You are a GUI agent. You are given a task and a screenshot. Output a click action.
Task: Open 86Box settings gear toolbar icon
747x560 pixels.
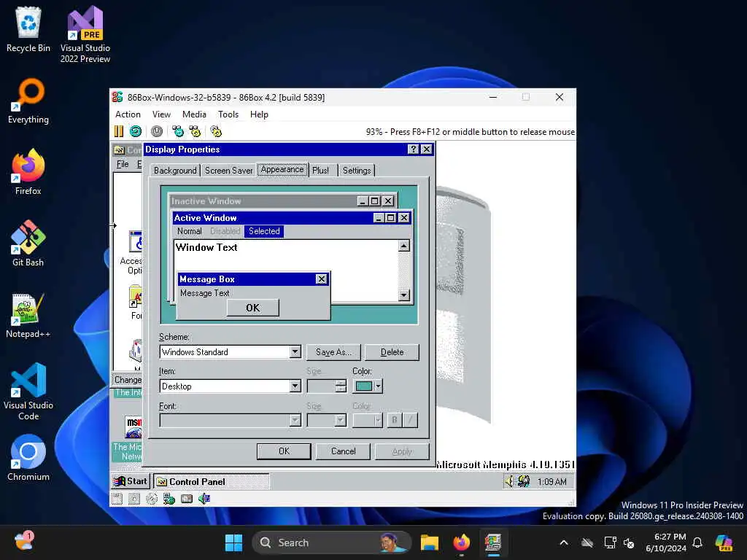[x=216, y=131]
